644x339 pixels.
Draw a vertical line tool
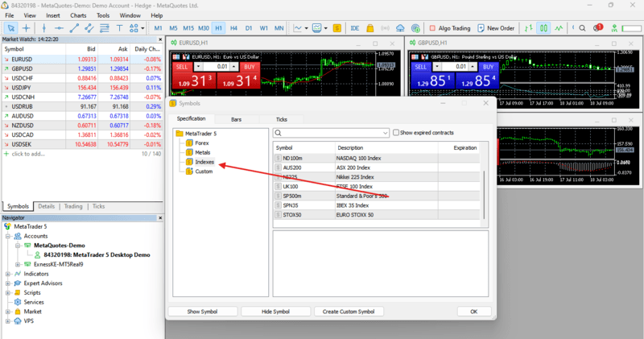click(44, 28)
